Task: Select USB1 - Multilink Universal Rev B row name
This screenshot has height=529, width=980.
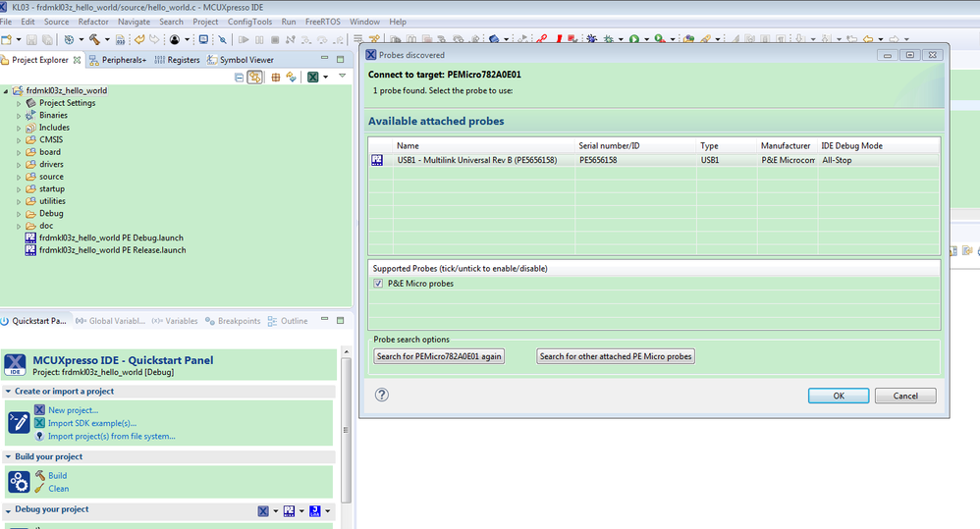Action: pyautogui.click(x=477, y=160)
